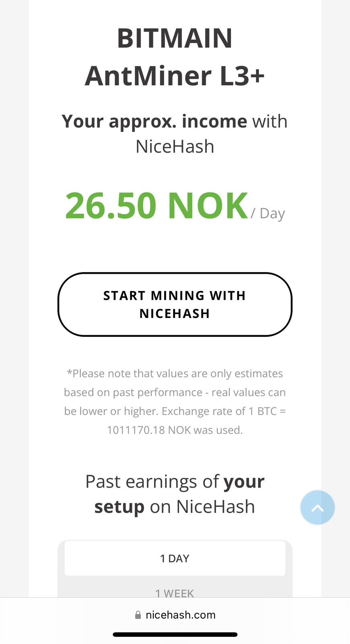Tap the padlock icon beside nicehash.com
Image resolution: width=350 pixels, height=644 pixels.
point(138,615)
